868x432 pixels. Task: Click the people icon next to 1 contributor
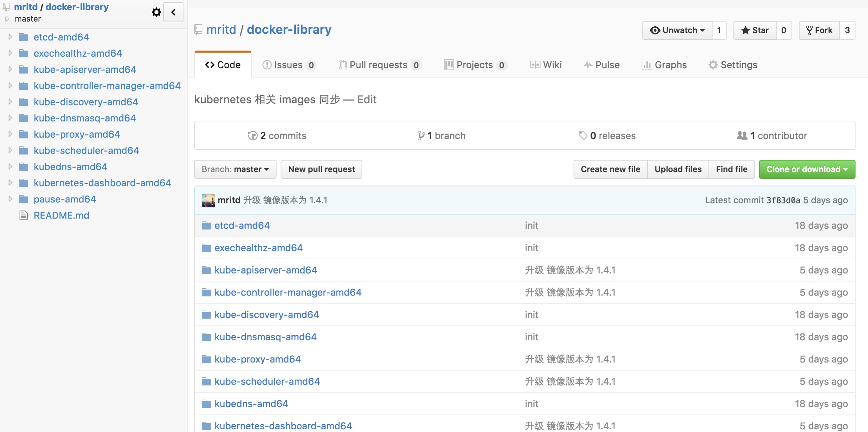[x=742, y=136]
